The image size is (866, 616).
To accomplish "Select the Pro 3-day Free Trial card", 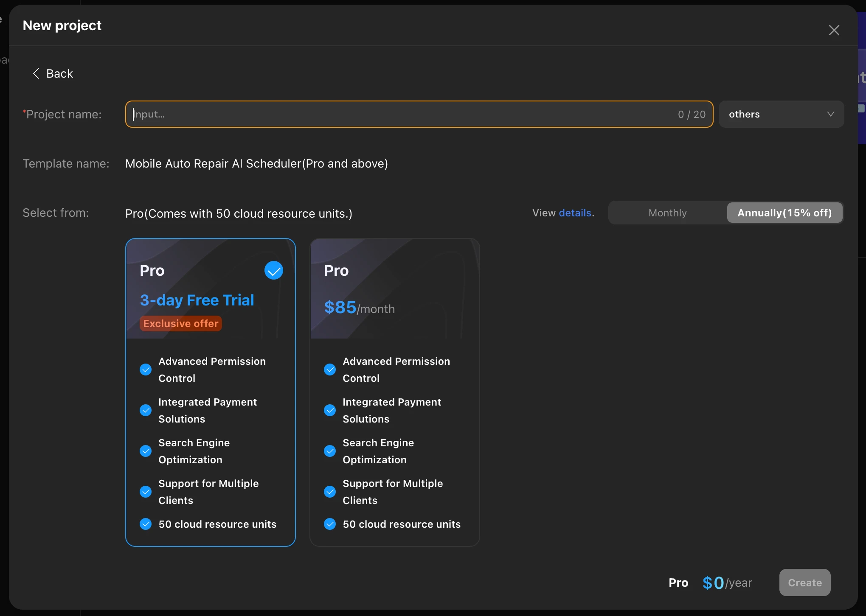I will 211,392.
